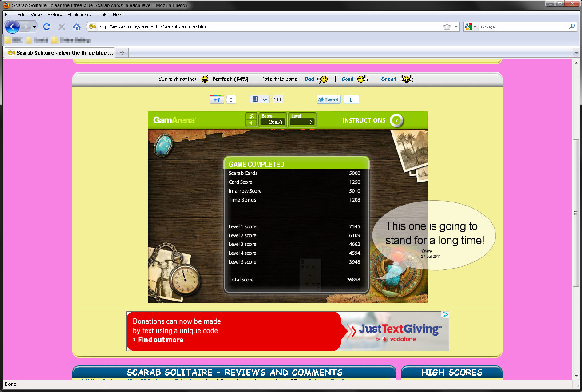Open the Bookmarks menu
Screen dimensions: 582x392
79,15
